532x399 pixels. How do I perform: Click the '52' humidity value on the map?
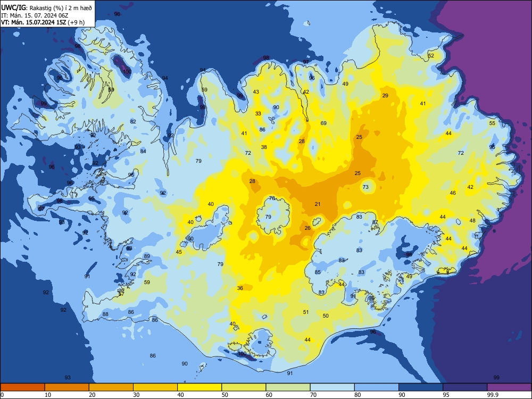point(431,56)
